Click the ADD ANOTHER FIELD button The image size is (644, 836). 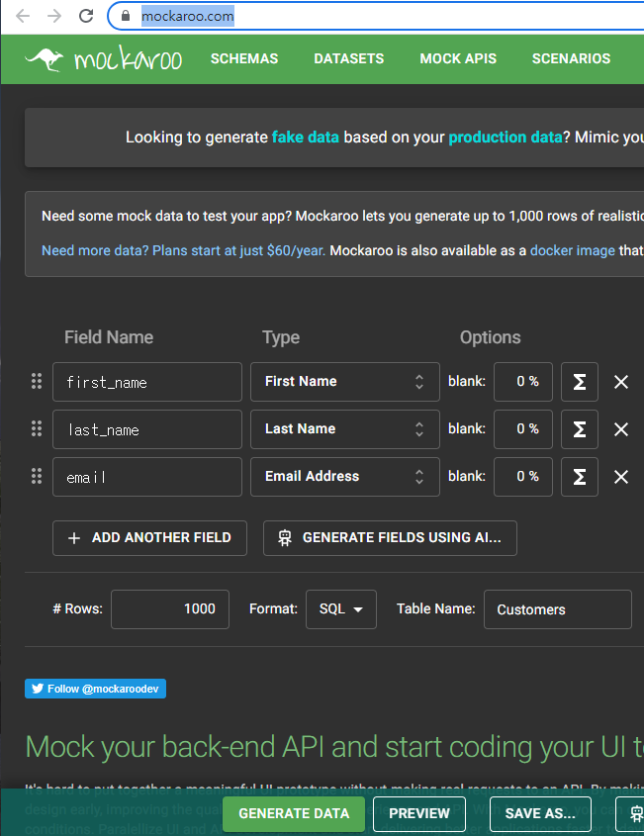(x=149, y=538)
